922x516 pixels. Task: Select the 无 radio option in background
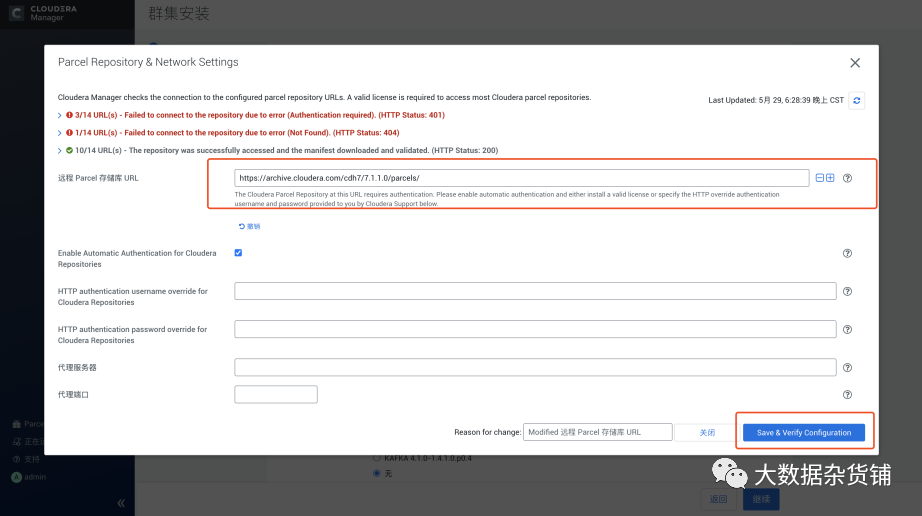[376, 473]
